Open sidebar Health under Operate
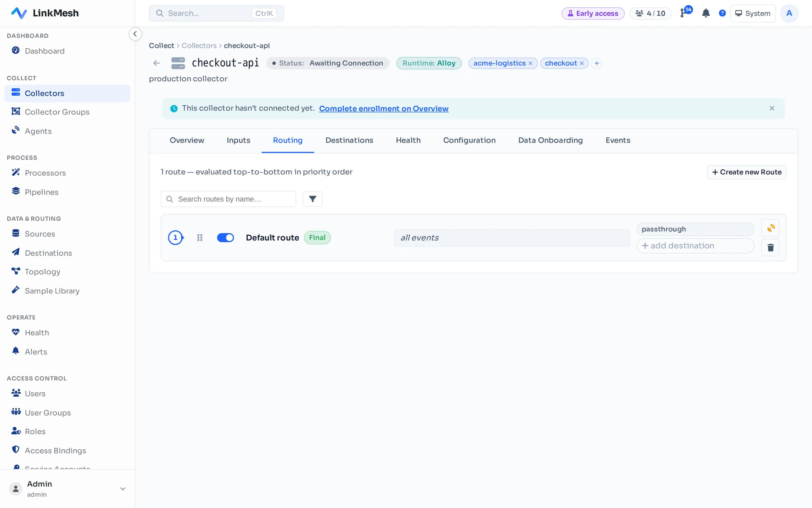Image resolution: width=812 pixels, height=508 pixels. coord(67,333)
